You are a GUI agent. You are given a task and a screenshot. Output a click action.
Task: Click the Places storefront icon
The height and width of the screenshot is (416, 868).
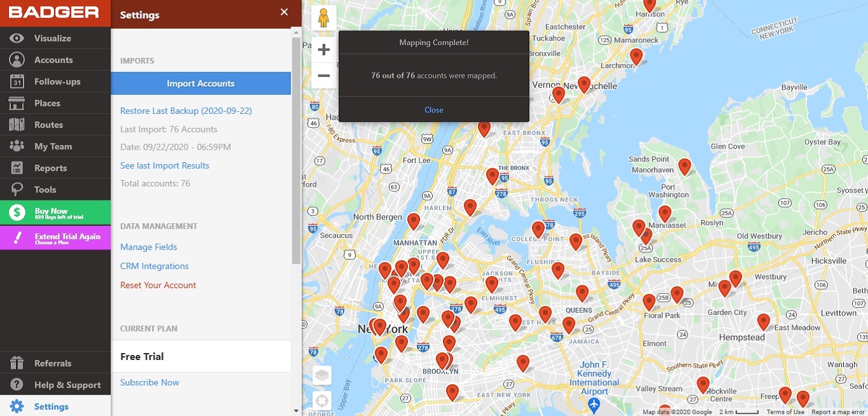tap(17, 103)
